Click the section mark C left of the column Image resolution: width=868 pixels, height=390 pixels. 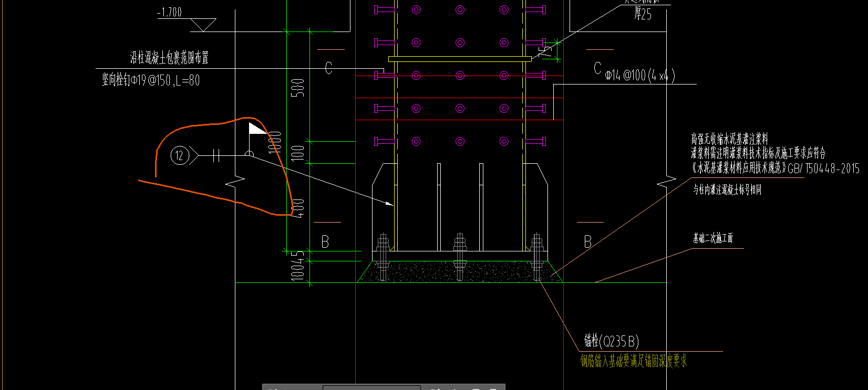point(328,68)
